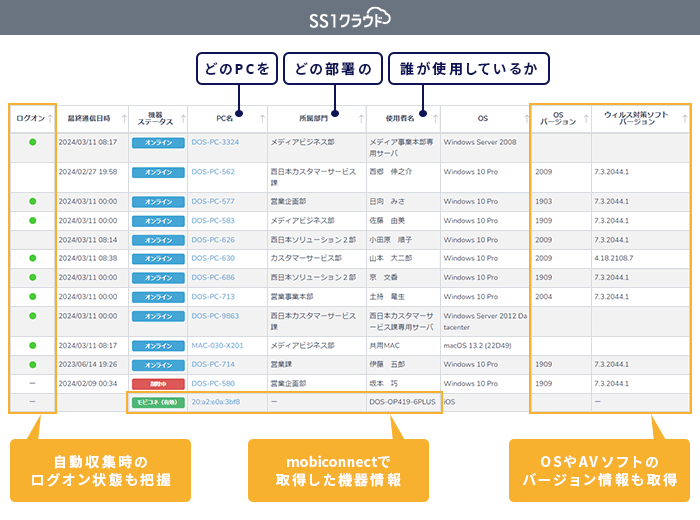Viewport: 700px width, 520px height.
Task: Sort by 最終通信日時 column arrow
Action: coord(124,119)
